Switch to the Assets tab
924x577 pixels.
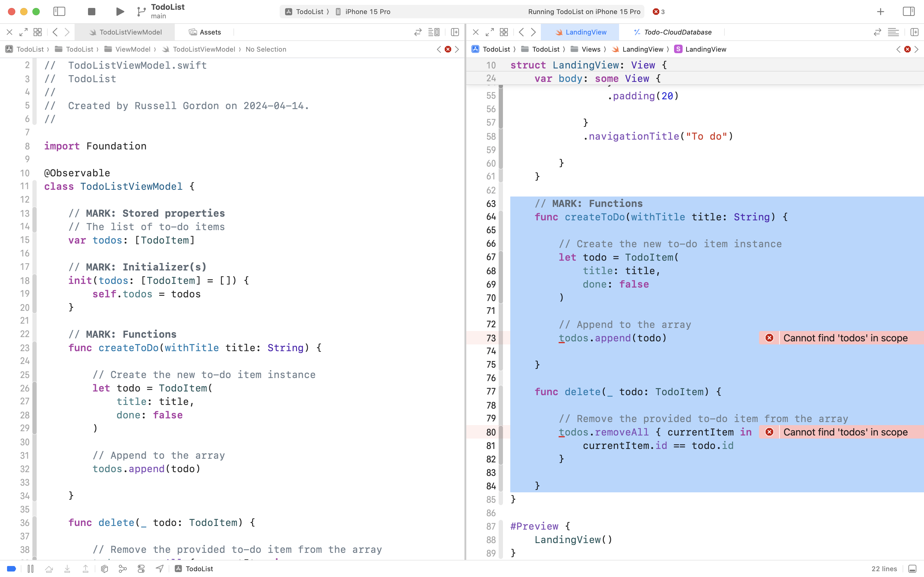210,32
